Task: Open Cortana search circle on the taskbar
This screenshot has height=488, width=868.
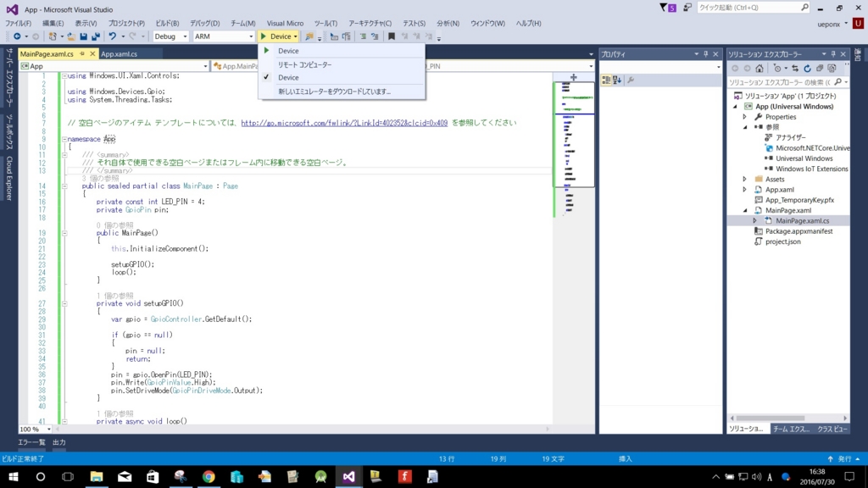Action: pos(41,476)
